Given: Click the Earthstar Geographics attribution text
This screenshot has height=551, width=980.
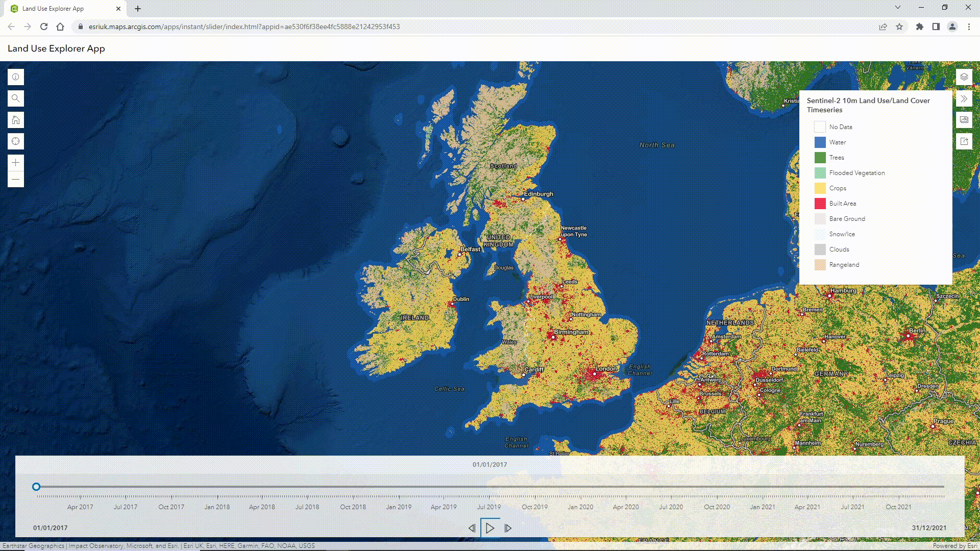Looking at the screenshot, I should tap(33, 546).
